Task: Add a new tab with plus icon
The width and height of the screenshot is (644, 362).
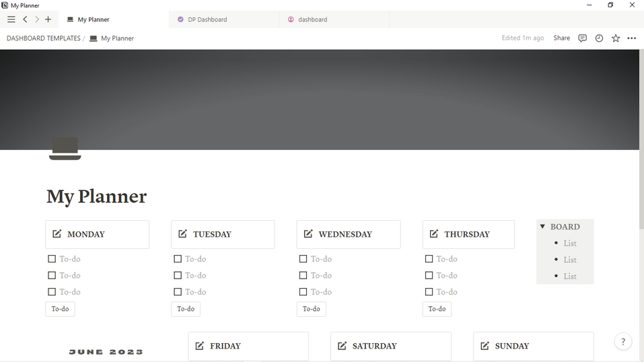Action: point(48,20)
